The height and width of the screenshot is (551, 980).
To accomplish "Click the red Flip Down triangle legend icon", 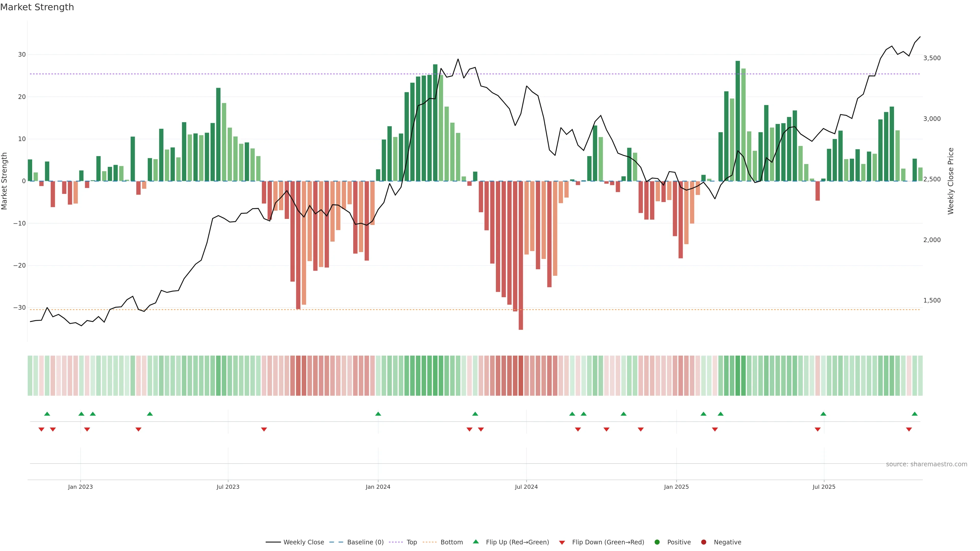I will tap(562, 543).
